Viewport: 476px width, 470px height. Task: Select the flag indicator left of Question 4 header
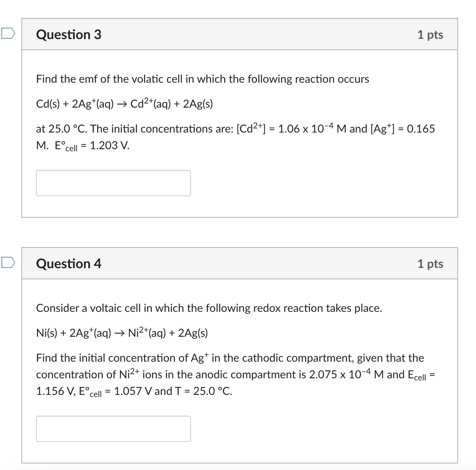(8, 263)
